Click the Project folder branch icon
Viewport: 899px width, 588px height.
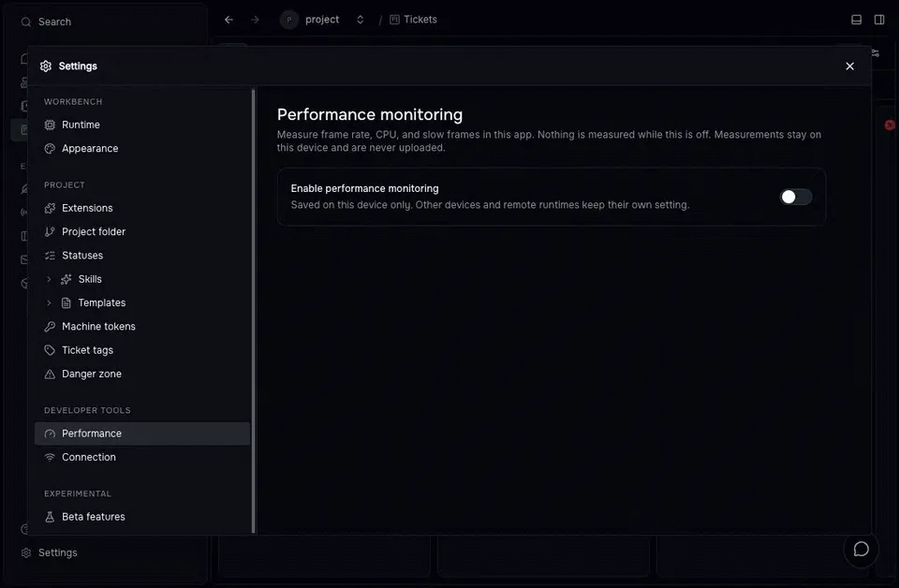(x=50, y=231)
